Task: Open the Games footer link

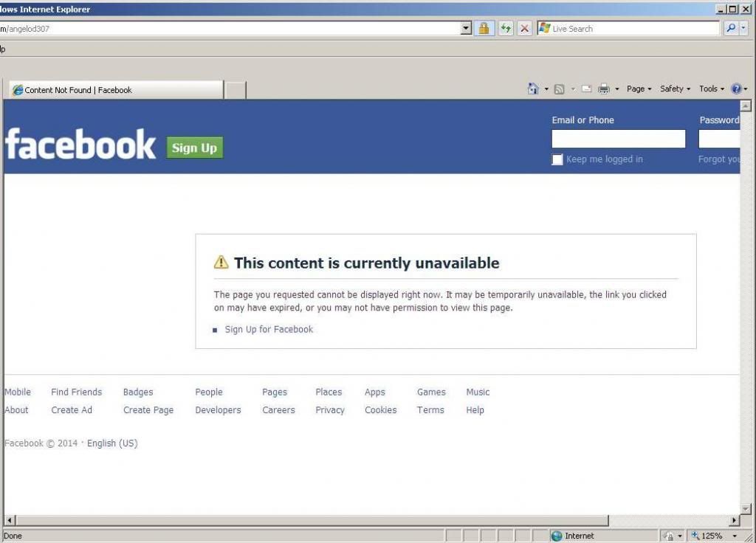Action: coord(431,392)
